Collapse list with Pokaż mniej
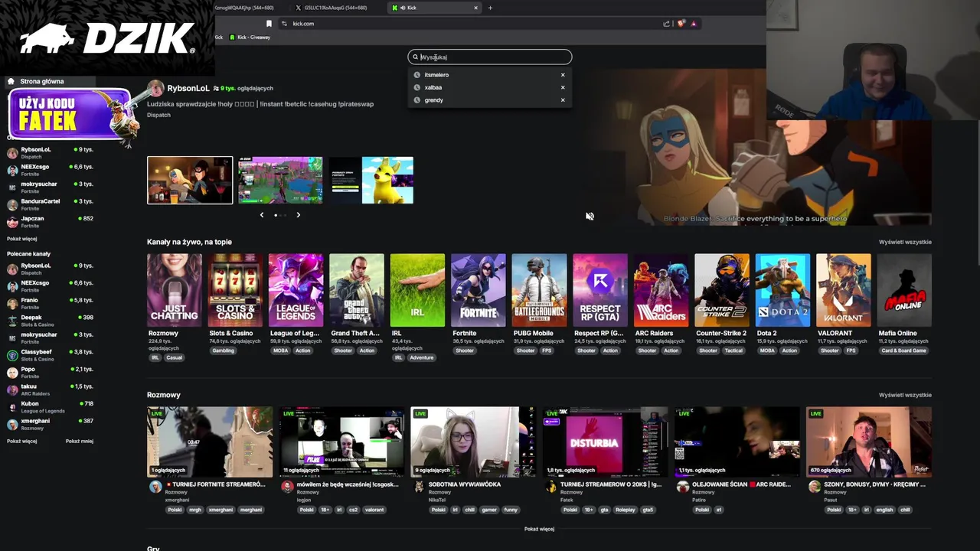980x551 pixels. pyautogui.click(x=80, y=441)
